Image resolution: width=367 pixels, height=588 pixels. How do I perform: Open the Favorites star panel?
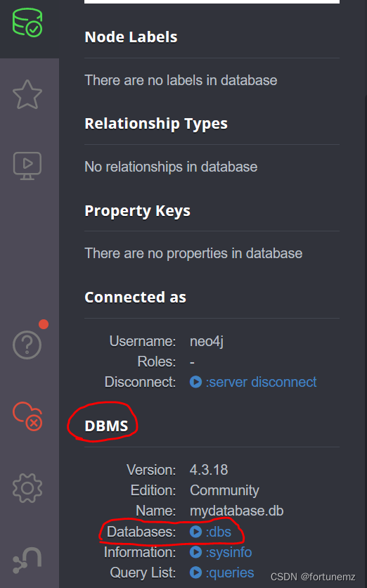[x=27, y=94]
